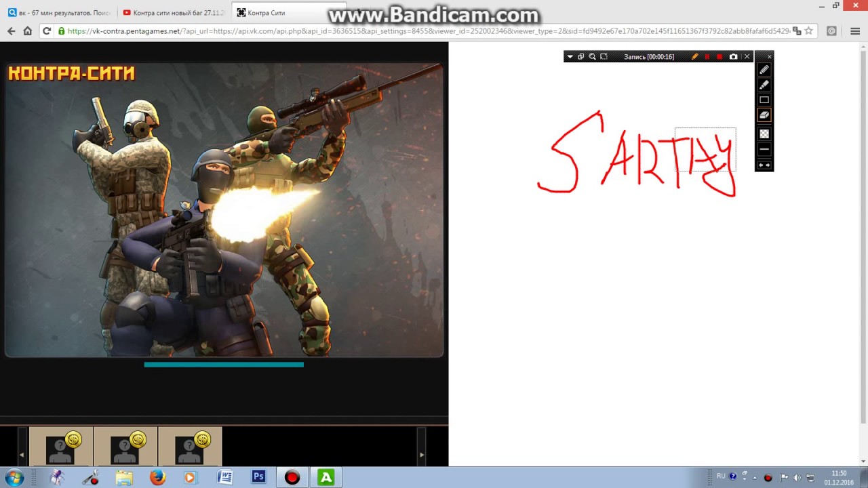This screenshot has width=868, height=488.
Task: Click the recording timer text 'Запись [00:00:16]'
Action: pyautogui.click(x=649, y=57)
